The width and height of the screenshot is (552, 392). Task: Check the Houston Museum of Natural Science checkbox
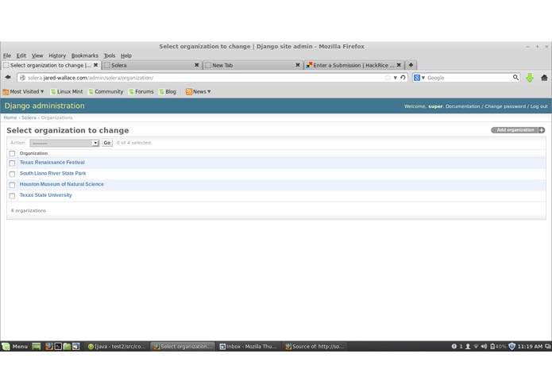pyautogui.click(x=12, y=185)
